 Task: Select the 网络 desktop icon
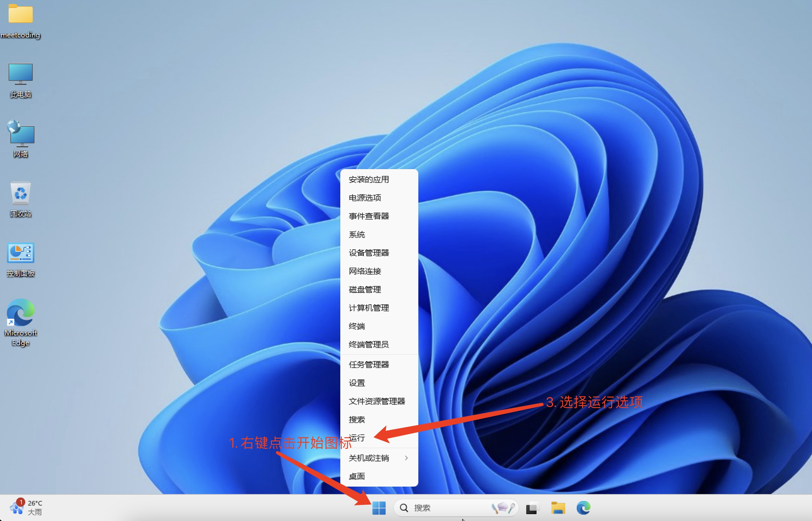20,134
